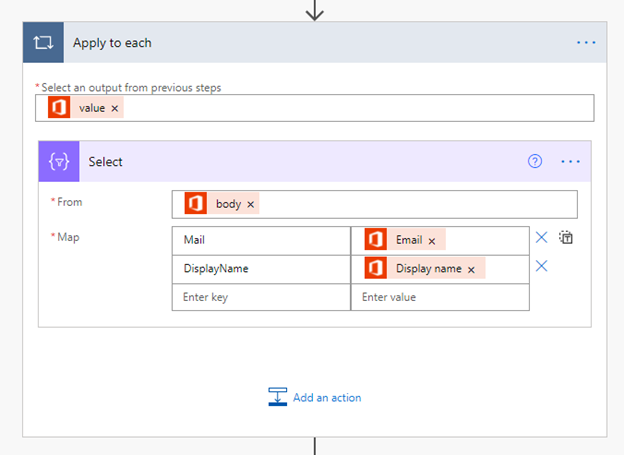Remove the body token from From field
The image size is (624, 455).
[x=250, y=204]
